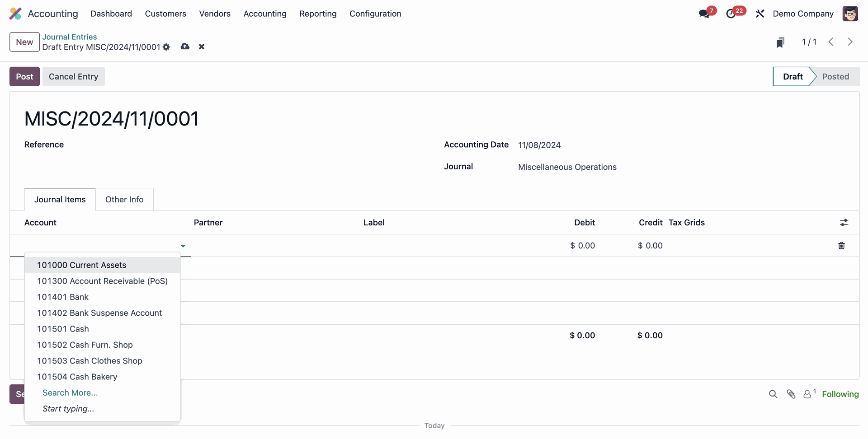Attach a file using the paperclip icon
Image resolution: width=868 pixels, height=439 pixels.
point(791,394)
